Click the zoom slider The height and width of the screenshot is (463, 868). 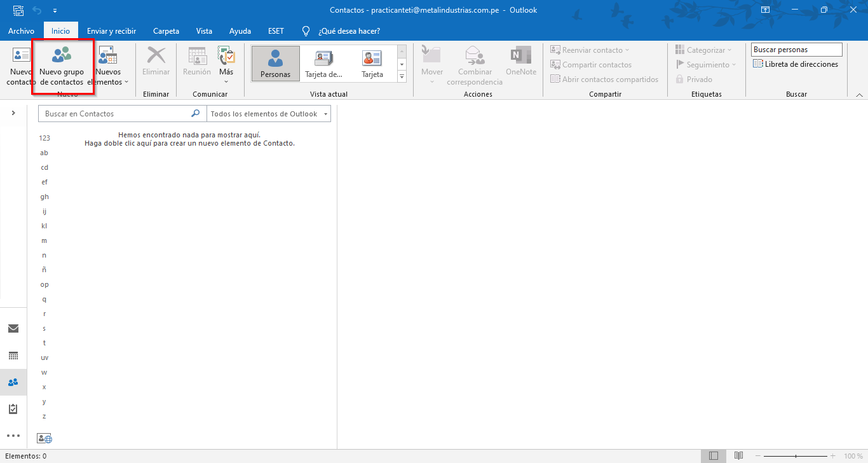click(796, 456)
